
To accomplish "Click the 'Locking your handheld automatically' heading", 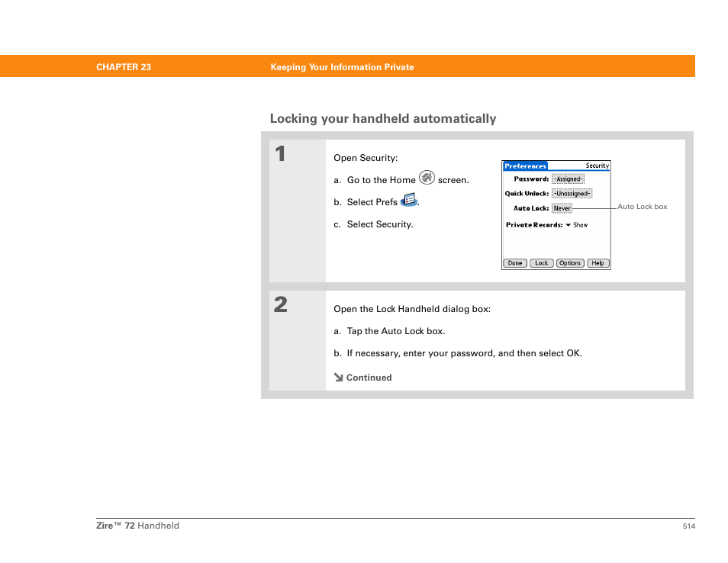I will pyautogui.click(x=383, y=119).
